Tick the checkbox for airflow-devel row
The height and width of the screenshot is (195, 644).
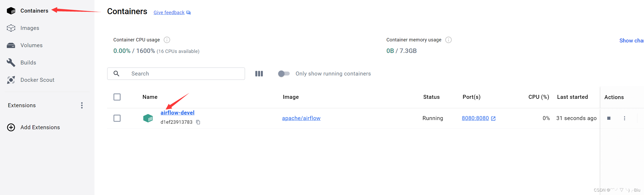[x=117, y=118]
